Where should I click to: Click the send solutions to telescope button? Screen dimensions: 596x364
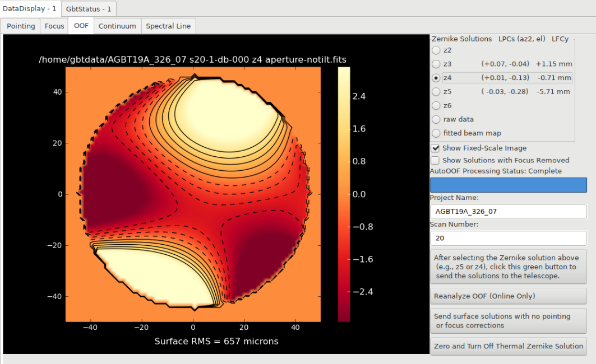pyautogui.click(x=508, y=267)
